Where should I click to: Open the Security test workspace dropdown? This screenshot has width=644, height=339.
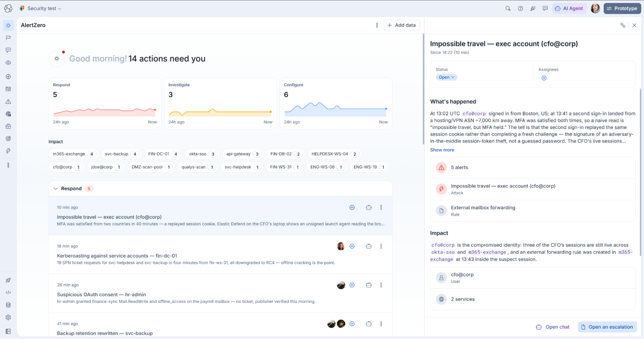[41, 8]
